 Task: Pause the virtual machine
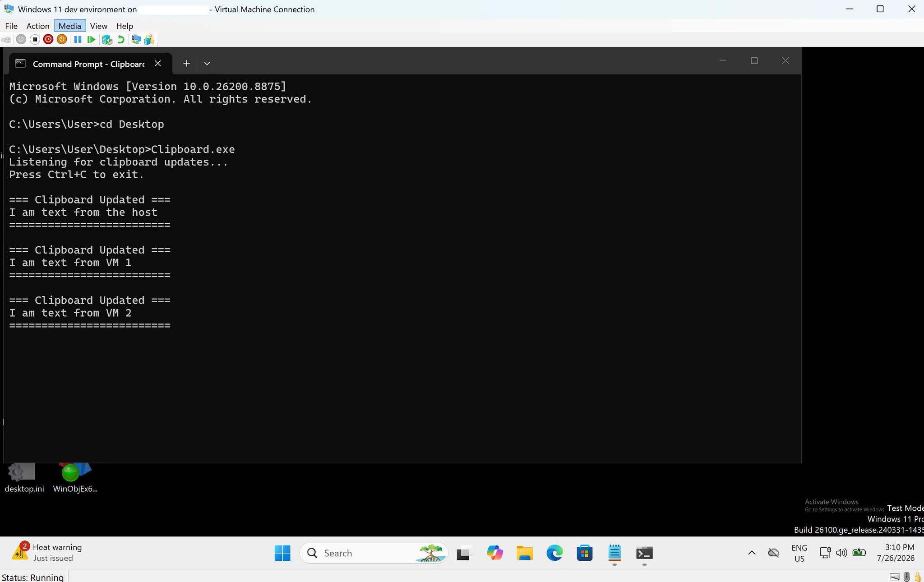[78, 40]
